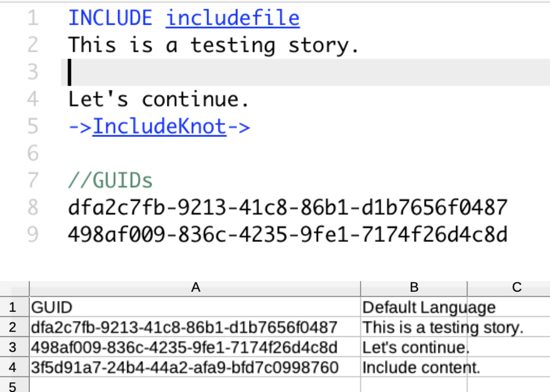Screen dimensions: 550x392
Task: Select column B header in the spreadsheet
Action: (414, 287)
